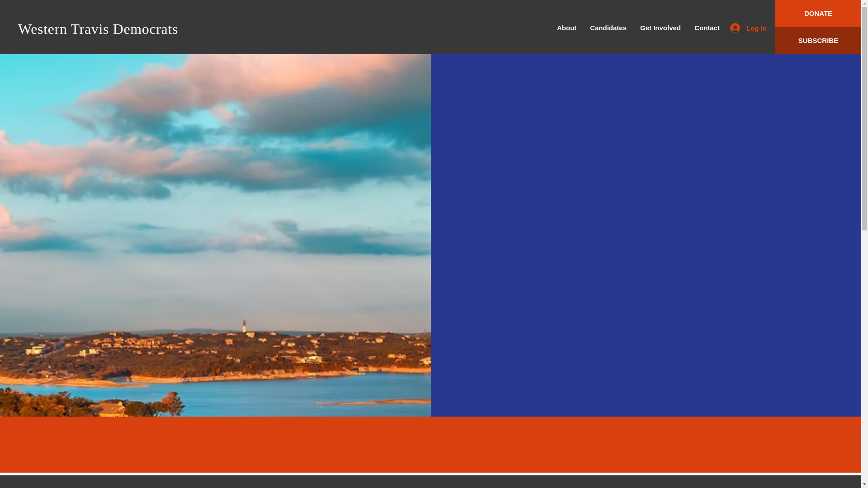Click the user avatar icon beside Log In
868x488 pixels.
735,28
